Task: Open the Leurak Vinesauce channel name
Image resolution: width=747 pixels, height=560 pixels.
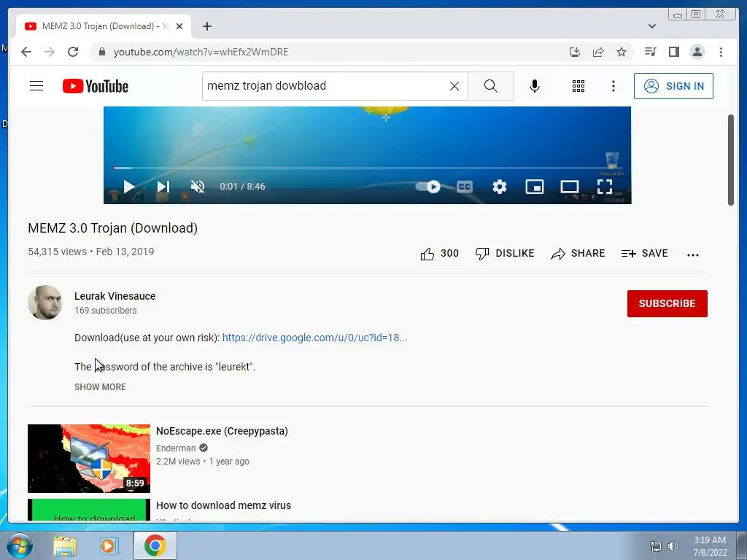Action: coord(115,296)
